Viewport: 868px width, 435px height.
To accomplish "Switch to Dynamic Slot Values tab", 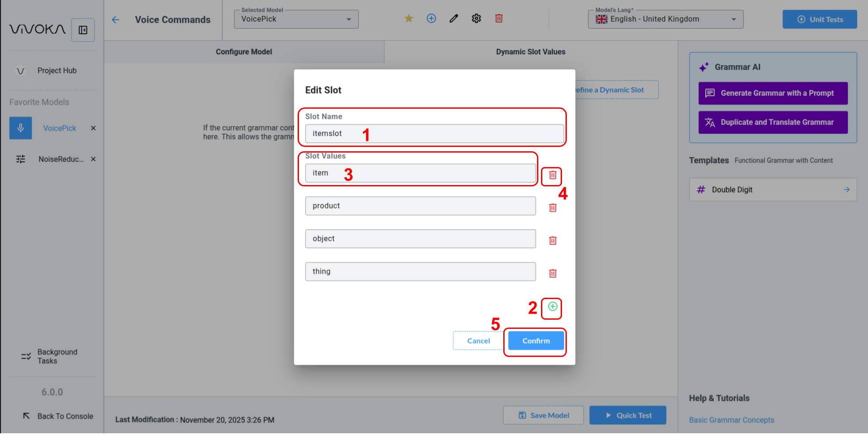I will (530, 52).
